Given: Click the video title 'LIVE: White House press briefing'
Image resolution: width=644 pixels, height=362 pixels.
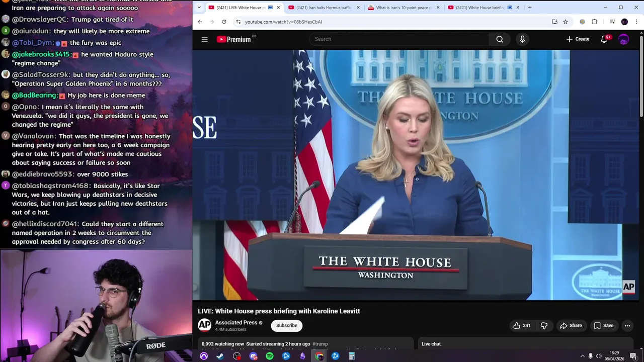Looking at the screenshot, I should (279, 311).
